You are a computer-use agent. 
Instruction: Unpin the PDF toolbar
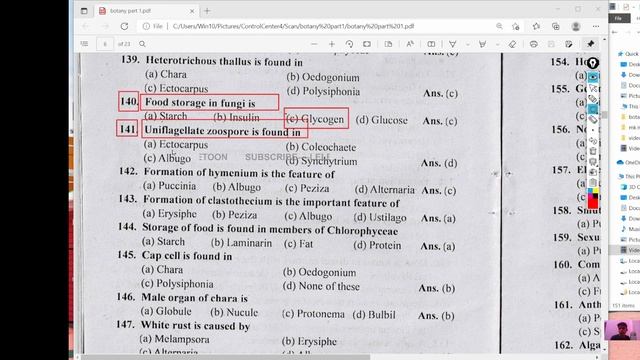pos(591,44)
